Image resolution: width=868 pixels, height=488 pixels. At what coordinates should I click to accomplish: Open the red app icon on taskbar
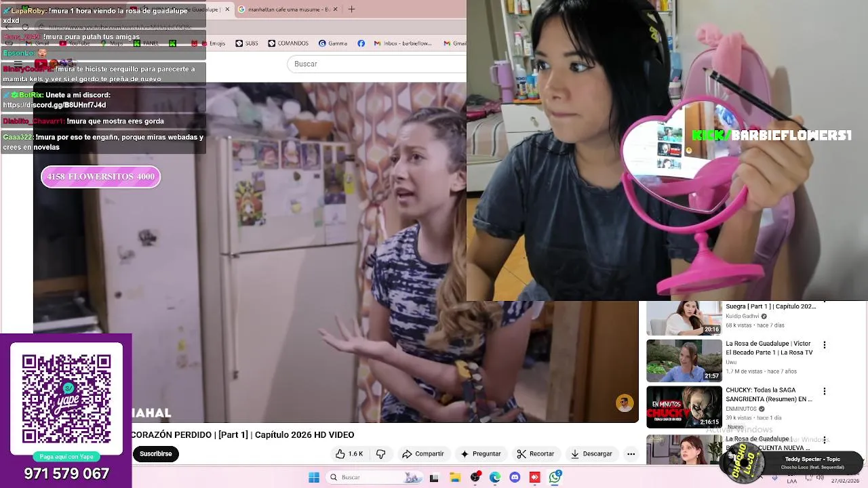pyautogui.click(x=534, y=477)
